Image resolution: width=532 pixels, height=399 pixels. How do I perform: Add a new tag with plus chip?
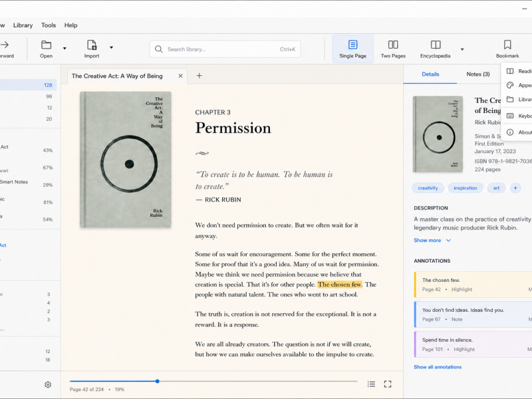click(515, 188)
